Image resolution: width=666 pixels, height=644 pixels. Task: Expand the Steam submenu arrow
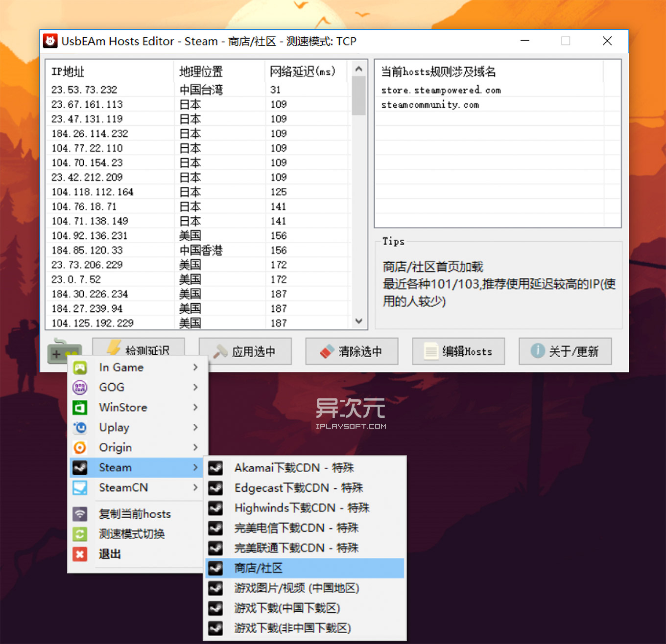[x=195, y=467]
